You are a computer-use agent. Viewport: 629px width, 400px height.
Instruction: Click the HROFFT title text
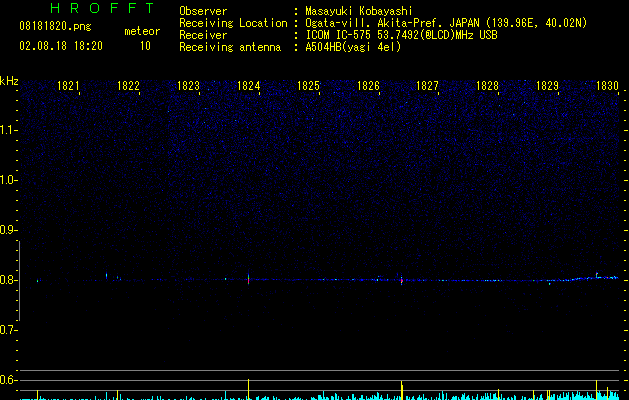[x=102, y=8]
